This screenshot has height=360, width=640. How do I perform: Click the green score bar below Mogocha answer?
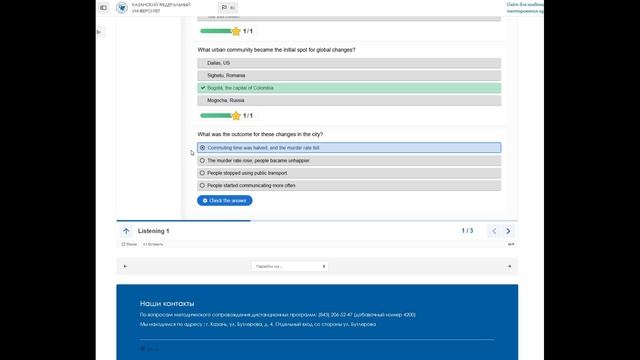[x=216, y=116]
